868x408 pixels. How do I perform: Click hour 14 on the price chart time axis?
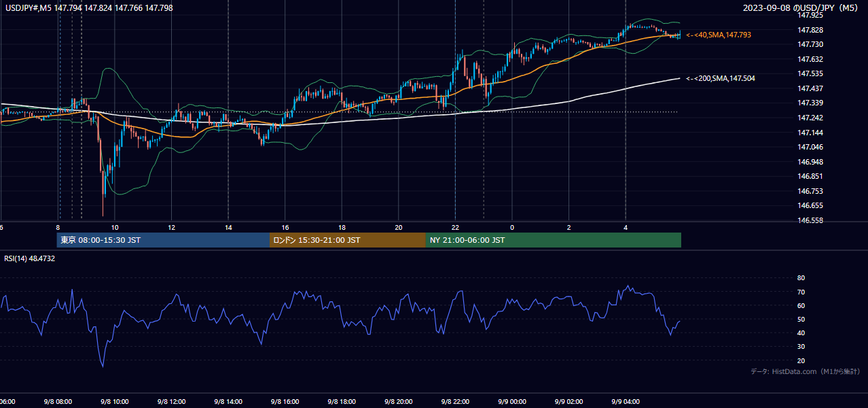(x=228, y=227)
